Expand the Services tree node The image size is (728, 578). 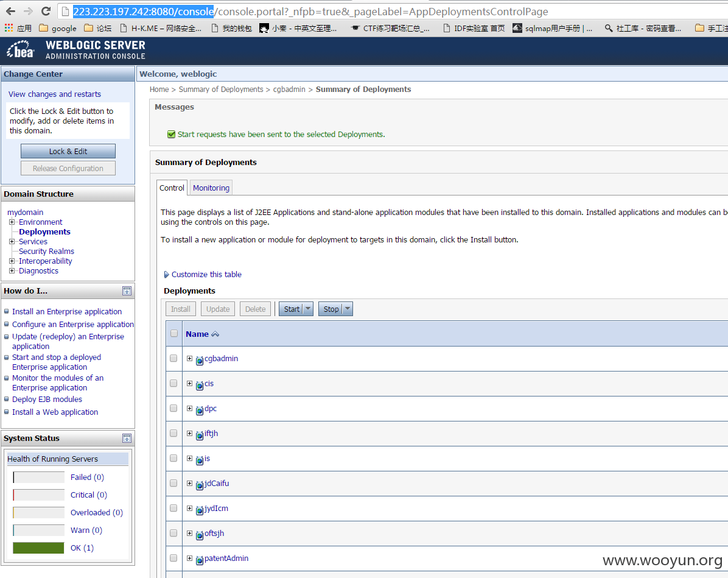[12, 242]
